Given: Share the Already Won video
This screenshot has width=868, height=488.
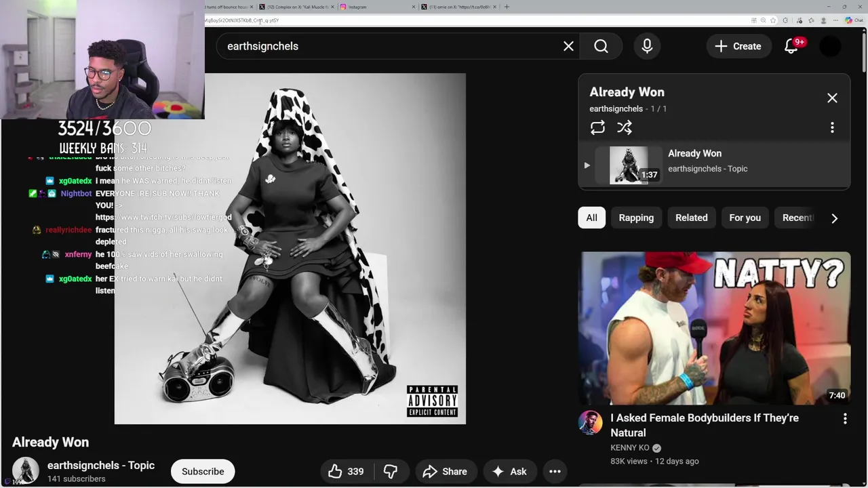Looking at the screenshot, I should click(x=445, y=471).
